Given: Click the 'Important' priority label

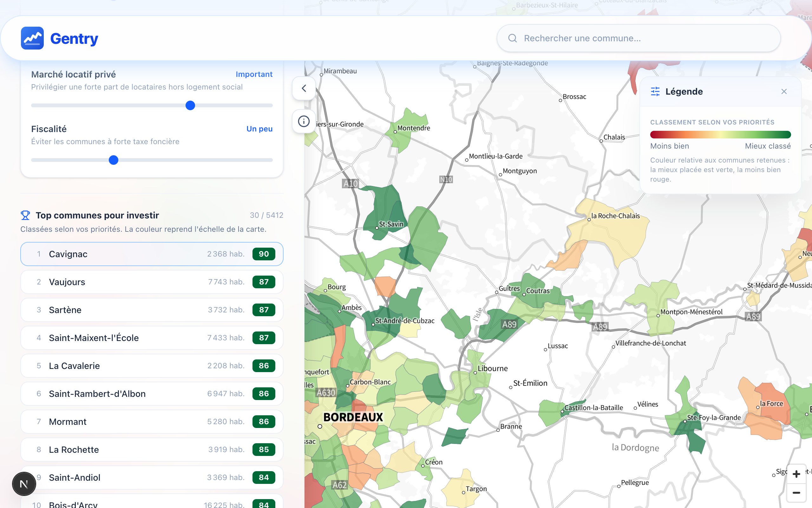Looking at the screenshot, I should [x=254, y=74].
